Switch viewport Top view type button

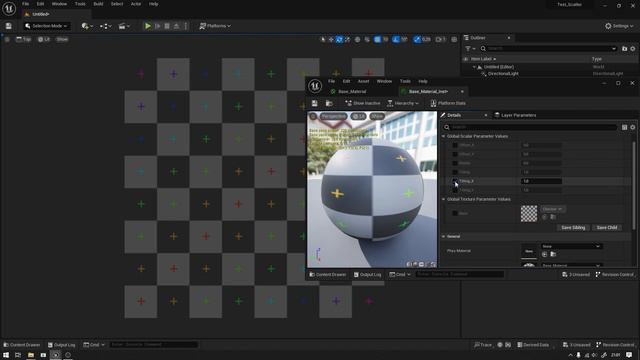24,40
